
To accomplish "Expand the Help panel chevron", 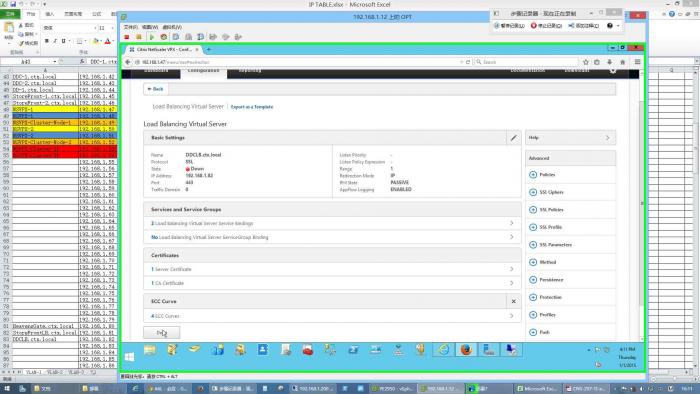I will click(x=608, y=138).
